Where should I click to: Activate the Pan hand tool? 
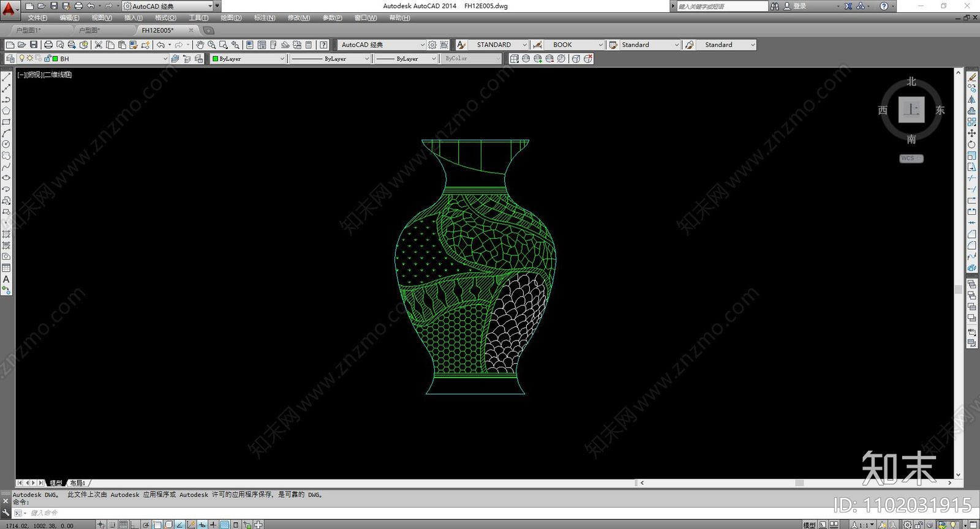coord(200,45)
